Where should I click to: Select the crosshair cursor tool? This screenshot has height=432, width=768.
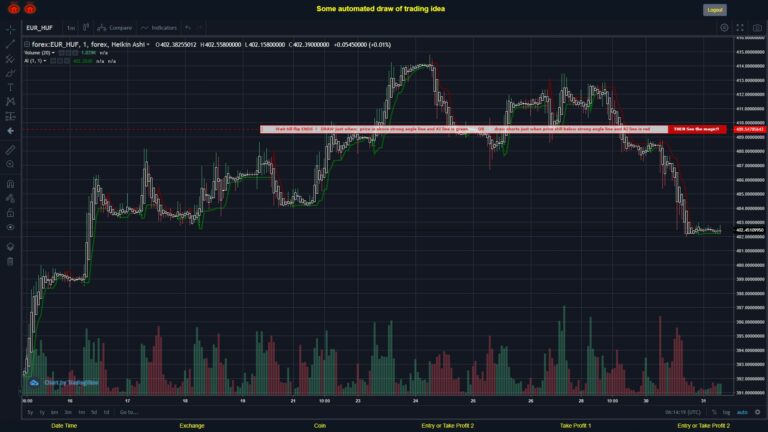(x=10, y=29)
